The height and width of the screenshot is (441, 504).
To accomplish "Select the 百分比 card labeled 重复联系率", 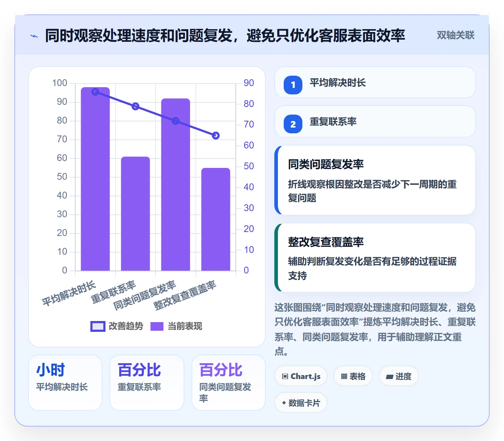I will pyautogui.click(x=147, y=382).
